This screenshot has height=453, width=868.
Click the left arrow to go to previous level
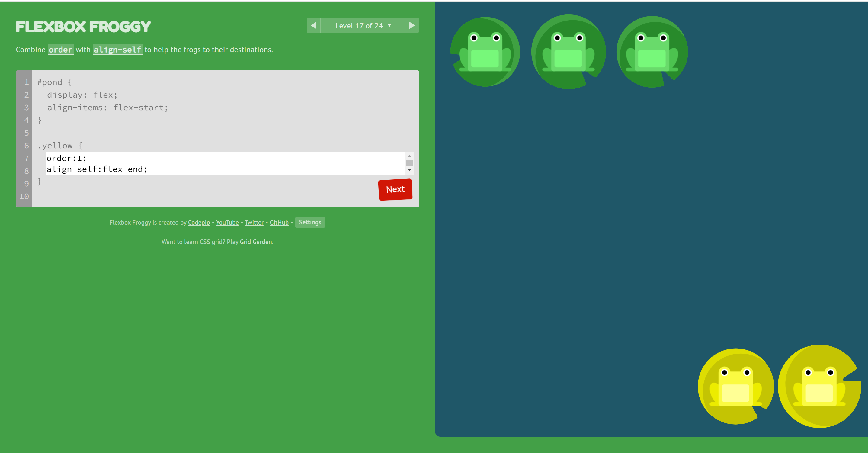314,25
